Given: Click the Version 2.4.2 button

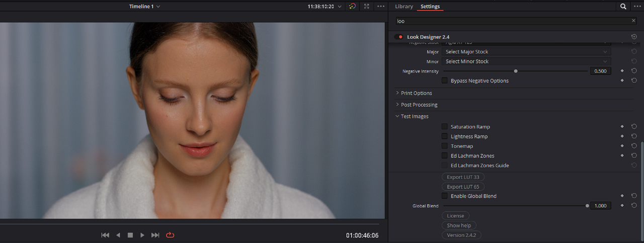Looking at the screenshot, I should coord(461,235).
